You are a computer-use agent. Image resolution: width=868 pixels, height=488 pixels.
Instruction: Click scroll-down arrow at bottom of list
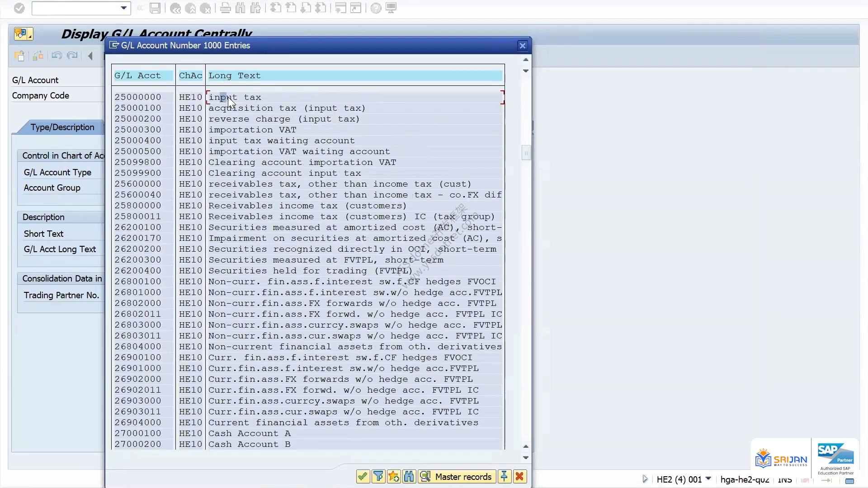pyautogui.click(x=526, y=457)
